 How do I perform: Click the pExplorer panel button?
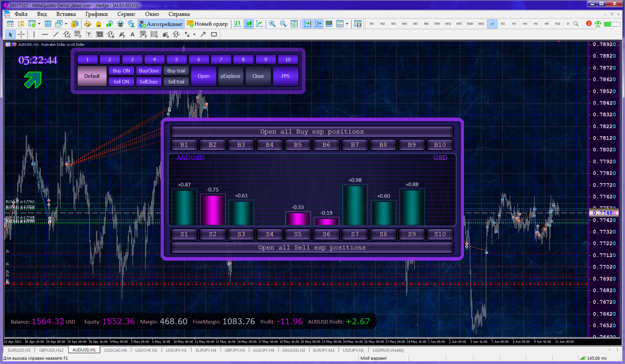coord(231,76)
